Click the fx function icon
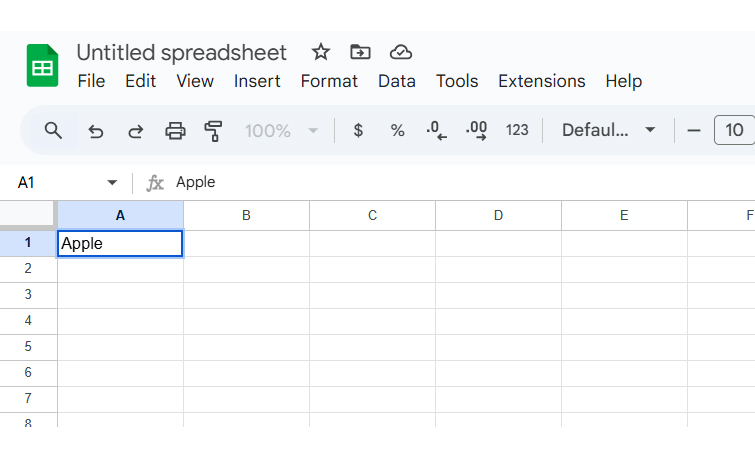The width and height of the screenshot is (755, 458). pos(155,183)
